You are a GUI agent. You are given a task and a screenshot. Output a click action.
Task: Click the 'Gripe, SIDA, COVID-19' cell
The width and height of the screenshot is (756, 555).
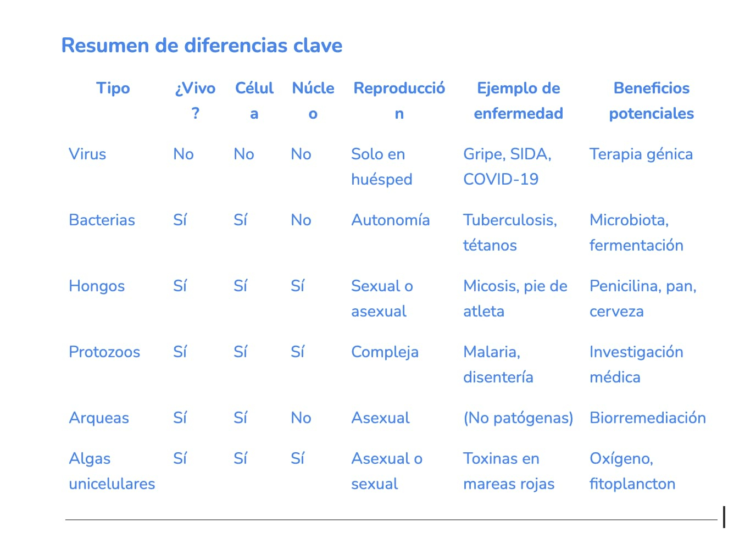point(507,166)
